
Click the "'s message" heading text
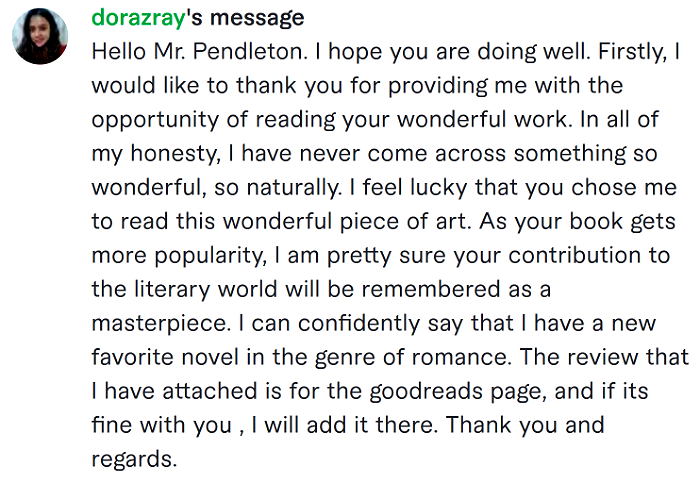click(245, 18)
